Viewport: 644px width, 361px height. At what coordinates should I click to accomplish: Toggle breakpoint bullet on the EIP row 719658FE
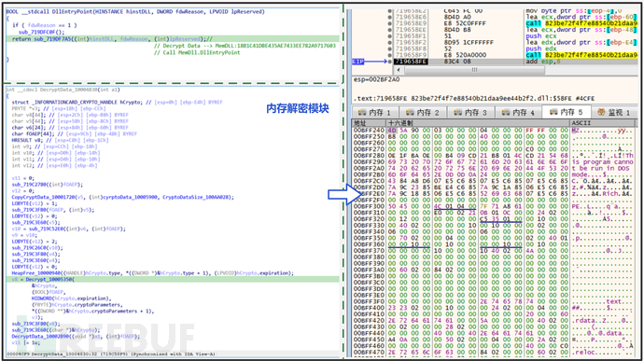[x=389, y=62]
